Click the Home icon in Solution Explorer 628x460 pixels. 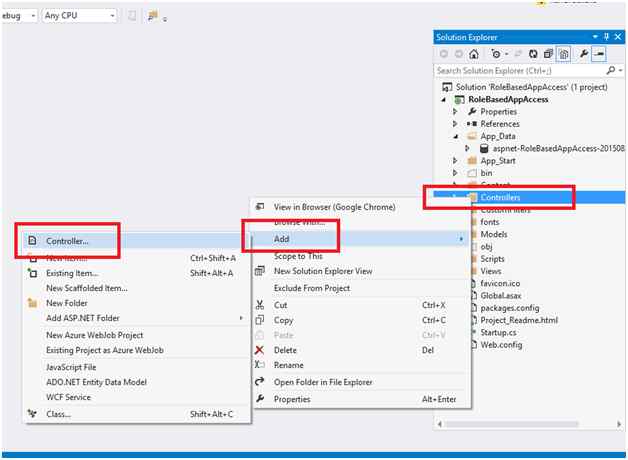pos(474,54)
